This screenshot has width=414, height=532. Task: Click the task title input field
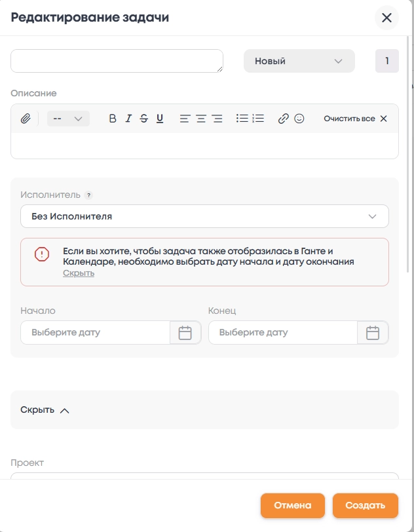pos(117,61)
